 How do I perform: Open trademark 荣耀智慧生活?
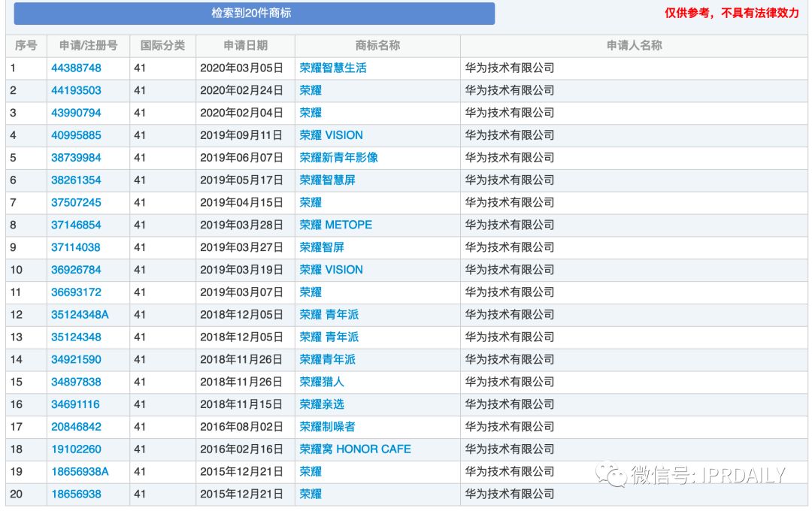(x=333, y=68)
